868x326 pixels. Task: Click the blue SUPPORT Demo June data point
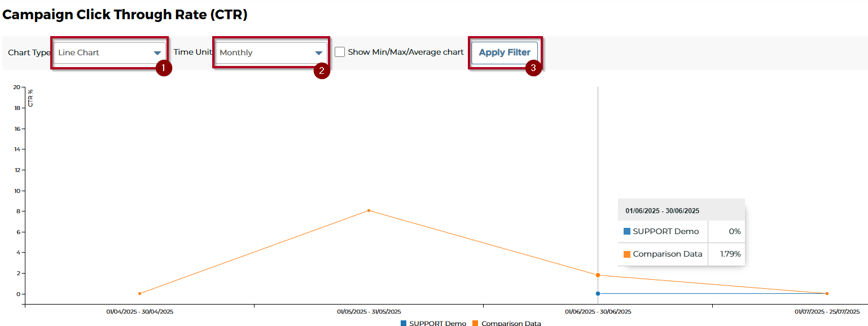[598, 293]
